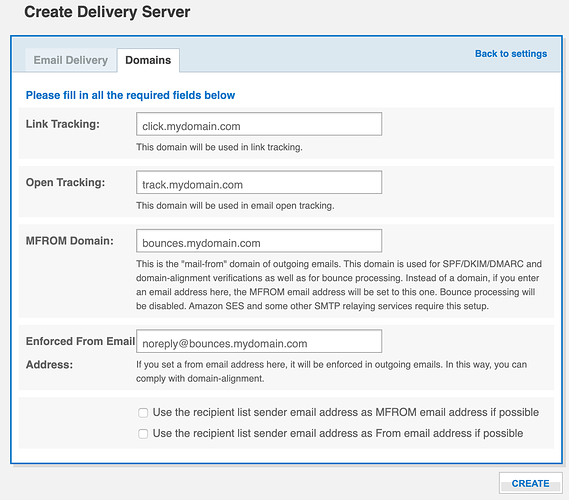Click the From email address checkbox label text
569x500 pixels.
tap(338, 434)
